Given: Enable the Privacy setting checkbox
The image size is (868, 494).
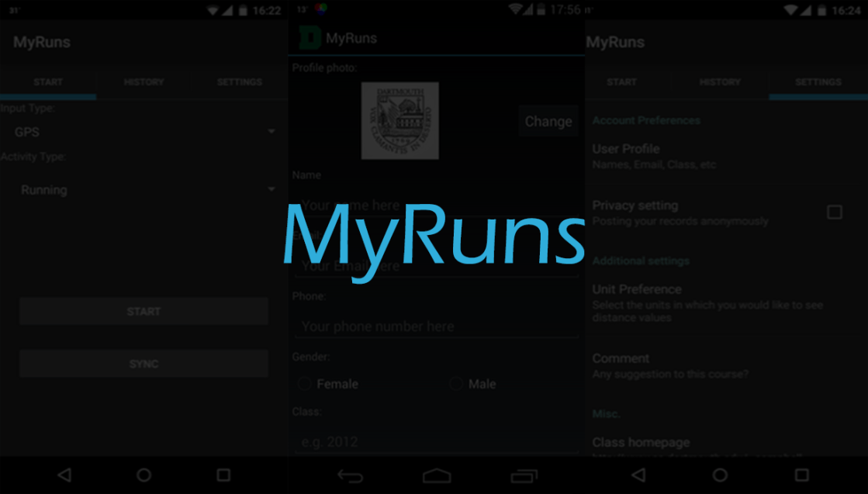Looking at the screenshot, I should coord(834,212).
